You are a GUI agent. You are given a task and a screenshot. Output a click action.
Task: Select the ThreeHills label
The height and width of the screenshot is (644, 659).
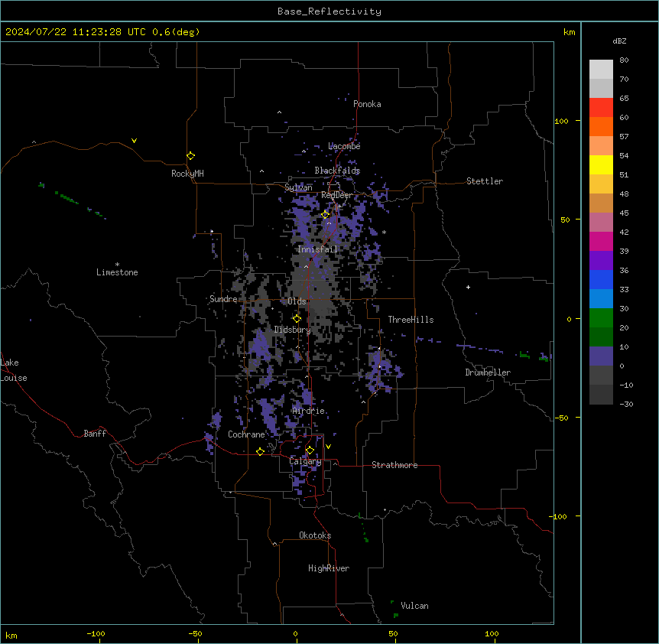coord(411,320)
